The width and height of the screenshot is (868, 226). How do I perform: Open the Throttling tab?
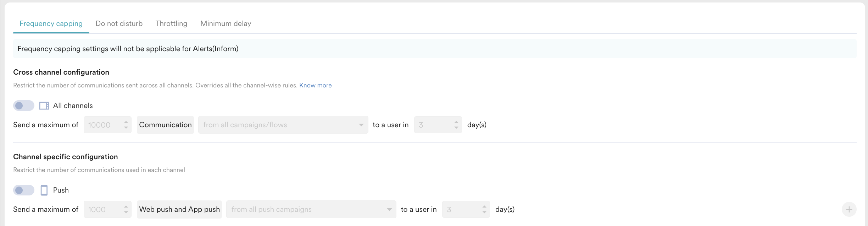(171, 23)
